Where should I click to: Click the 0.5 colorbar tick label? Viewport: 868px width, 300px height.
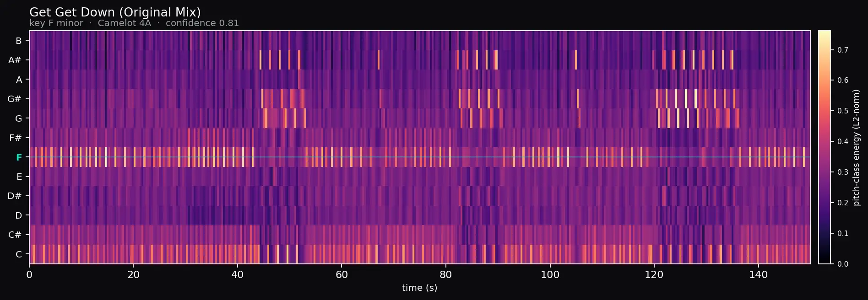click(x=843, y=111)
